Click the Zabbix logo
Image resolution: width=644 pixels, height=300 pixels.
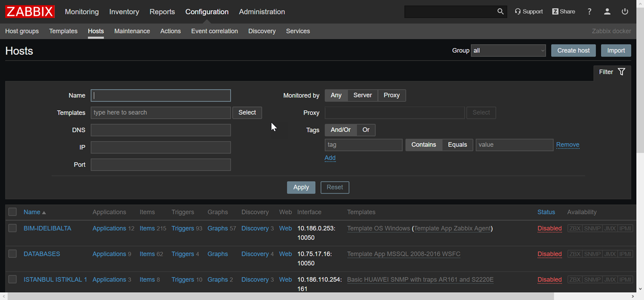[x=30, y=11]
